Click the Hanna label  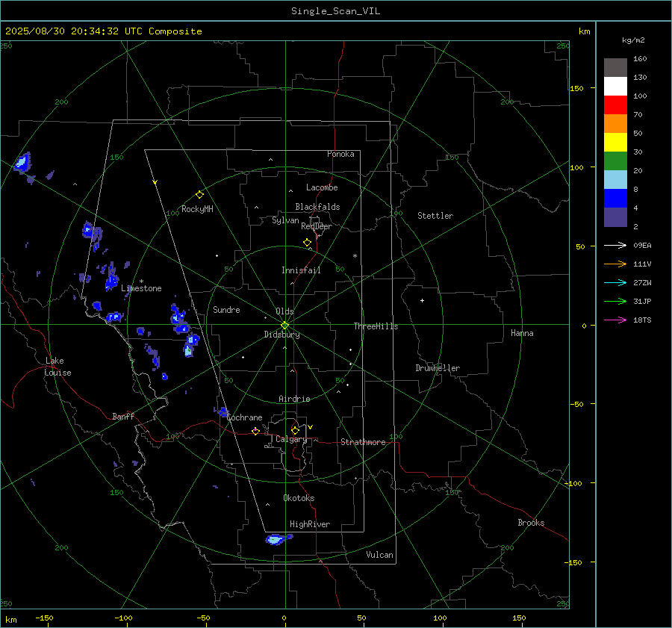522,333
